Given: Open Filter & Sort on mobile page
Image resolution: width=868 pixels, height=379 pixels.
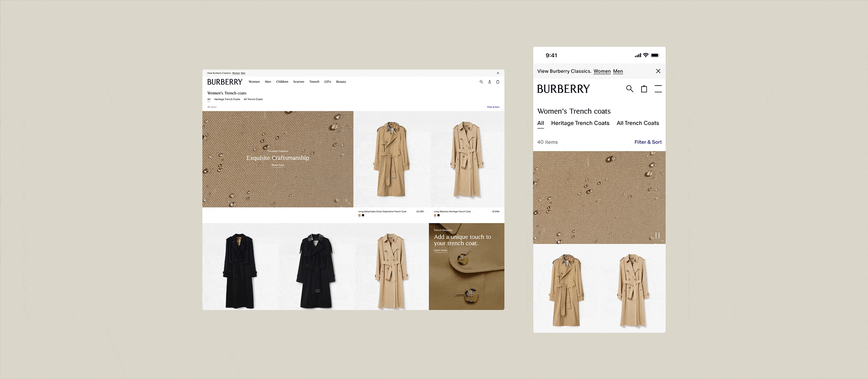Looking at the screenshot, I should coord(648,142).
